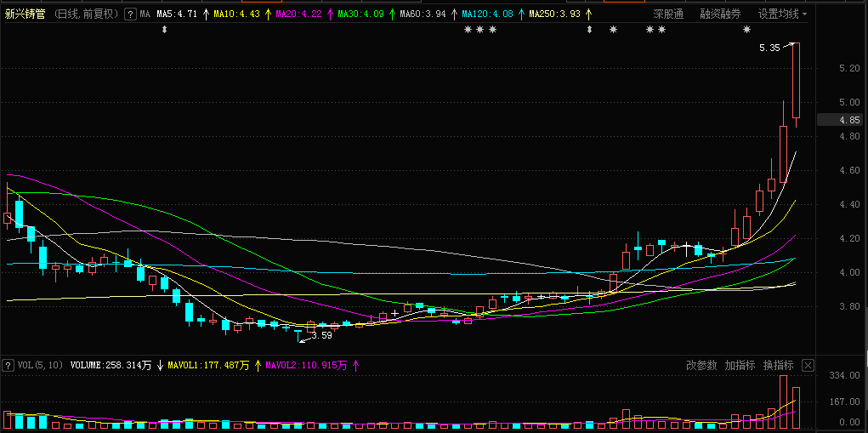
Task: Click the MAVOL2:110.915万 value
Action: (306, 366)
